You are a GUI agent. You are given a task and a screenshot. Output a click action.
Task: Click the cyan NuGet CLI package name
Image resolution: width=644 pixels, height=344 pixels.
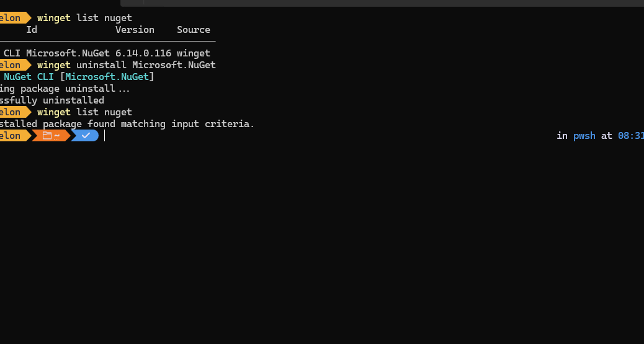coord(29,77)
